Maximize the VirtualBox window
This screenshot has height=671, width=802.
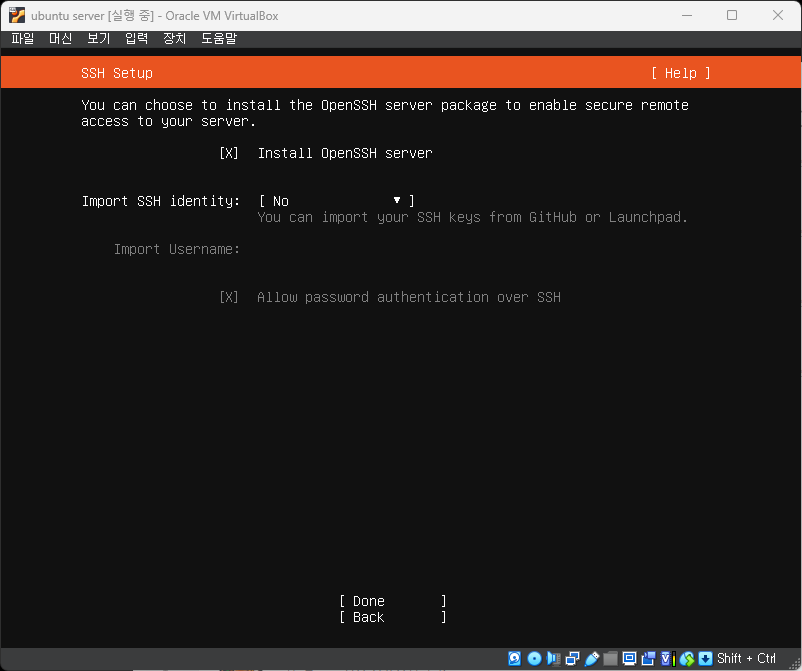point(732,15)
